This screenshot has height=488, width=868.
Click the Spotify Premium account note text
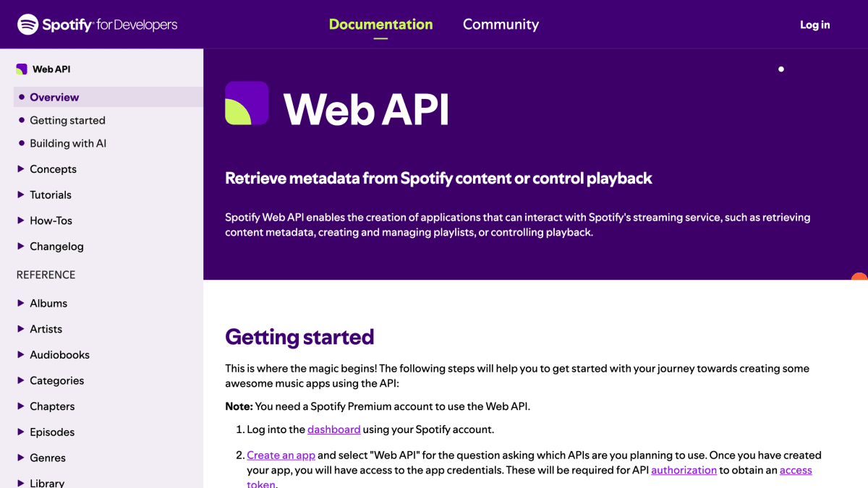pyautogui.click(x=378, y=406)
